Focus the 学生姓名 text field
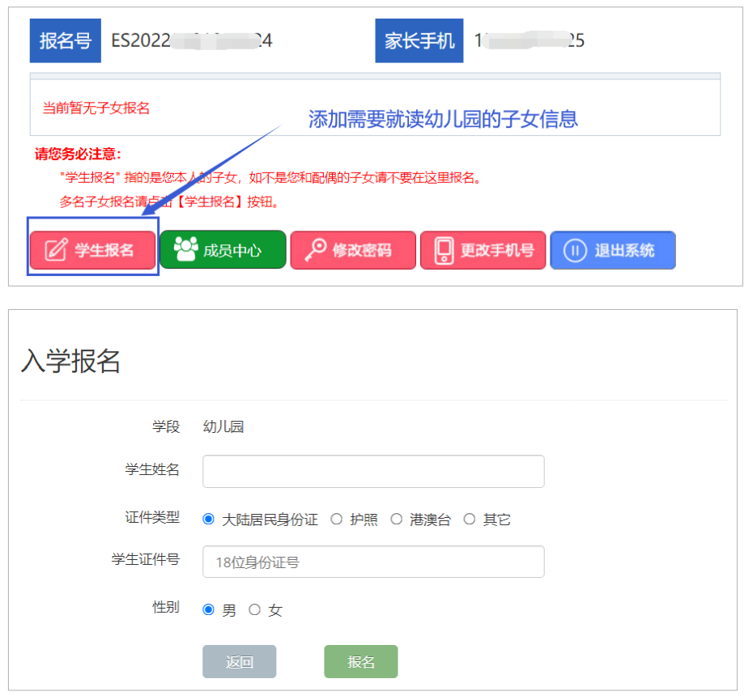Image resolution: width=753 pixels, height=700 pixels. click(x=373, y=471)
